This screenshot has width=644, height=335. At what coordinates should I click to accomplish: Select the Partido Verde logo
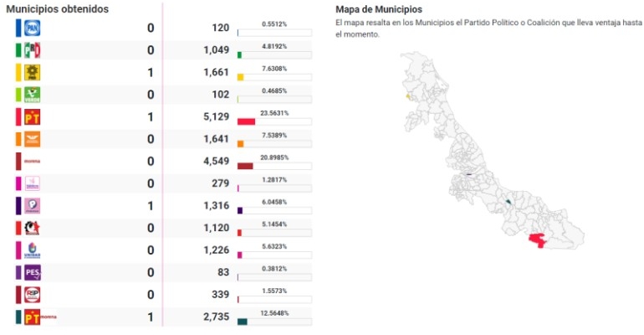point(32,95)
